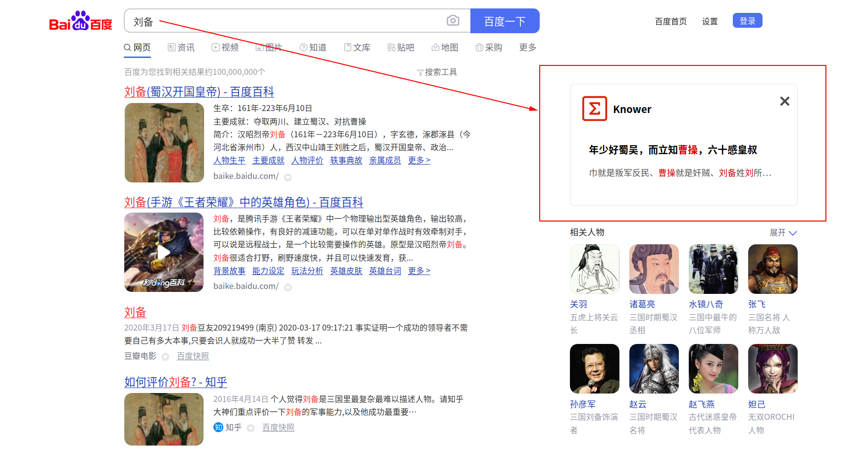Select the 关羽 portrait thumbnail
This screenshot has height=451, width=868.
coord(594,269)
